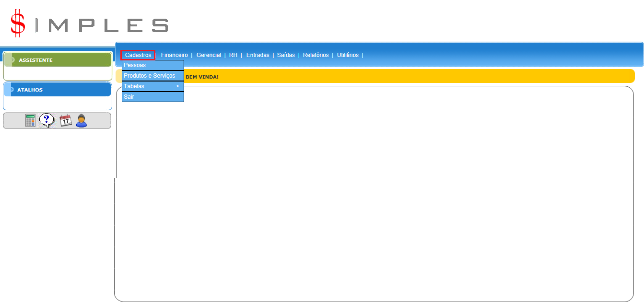Expand the Tabelas submenu

(152, 86)
